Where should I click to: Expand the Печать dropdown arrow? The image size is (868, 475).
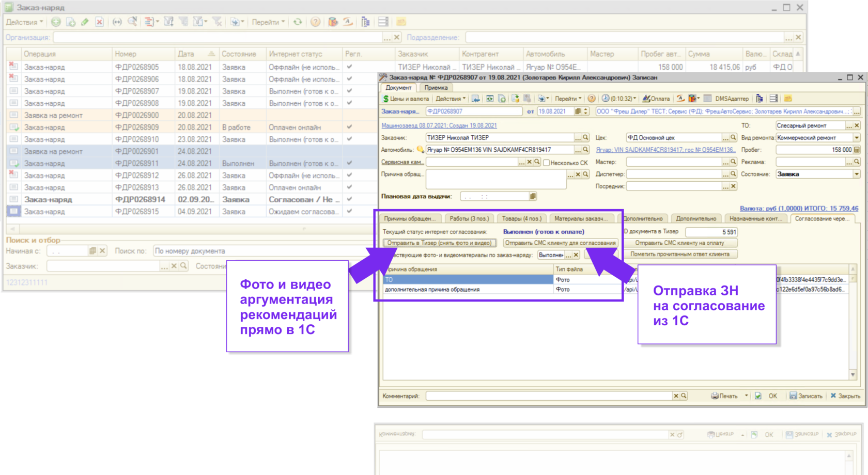tap(746, 396)
